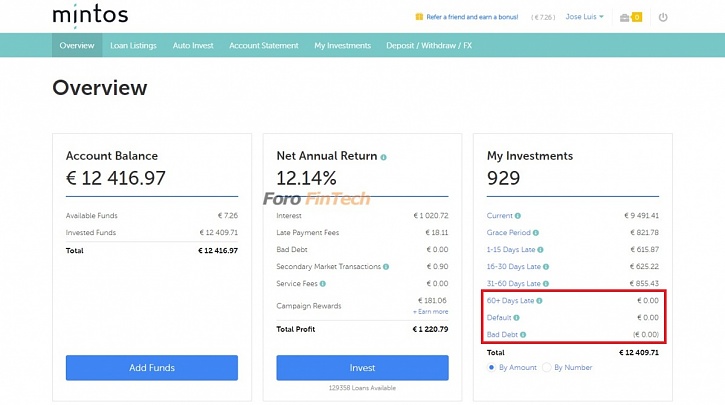Click the blue Invest button
This screenshot has height=405, width=725.
[x=362, y=368]
